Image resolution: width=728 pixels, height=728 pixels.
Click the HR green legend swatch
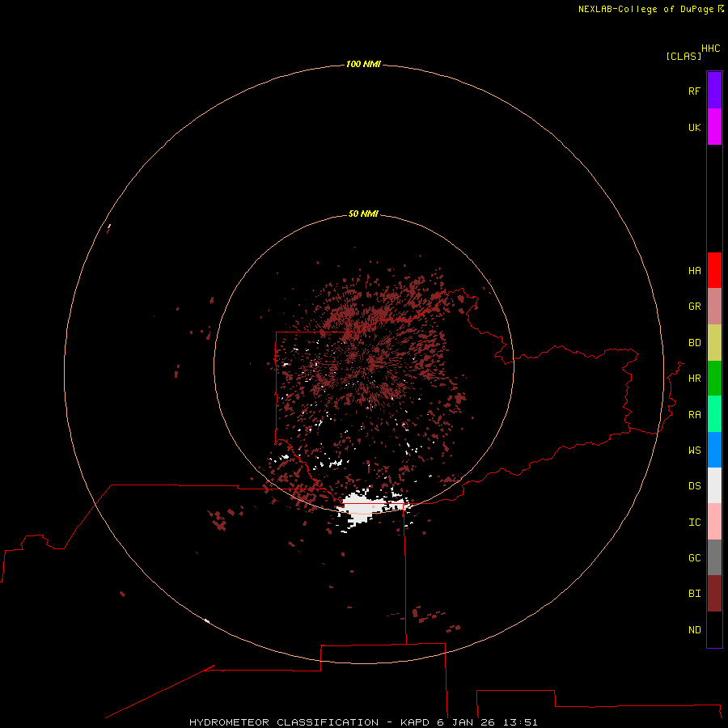[x=714, y=379]
